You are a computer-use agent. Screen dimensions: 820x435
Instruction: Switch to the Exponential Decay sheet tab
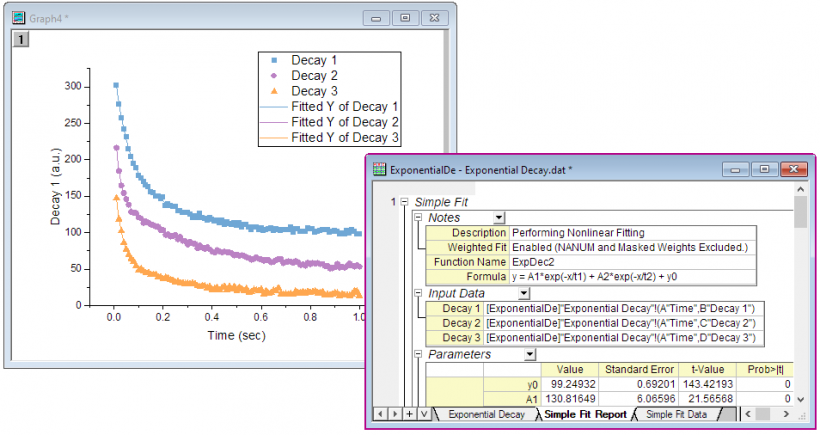pos(486,413)
